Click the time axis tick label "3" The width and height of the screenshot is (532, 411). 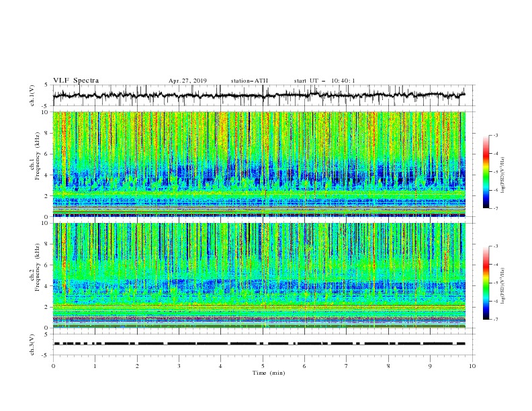coord(179,366)
